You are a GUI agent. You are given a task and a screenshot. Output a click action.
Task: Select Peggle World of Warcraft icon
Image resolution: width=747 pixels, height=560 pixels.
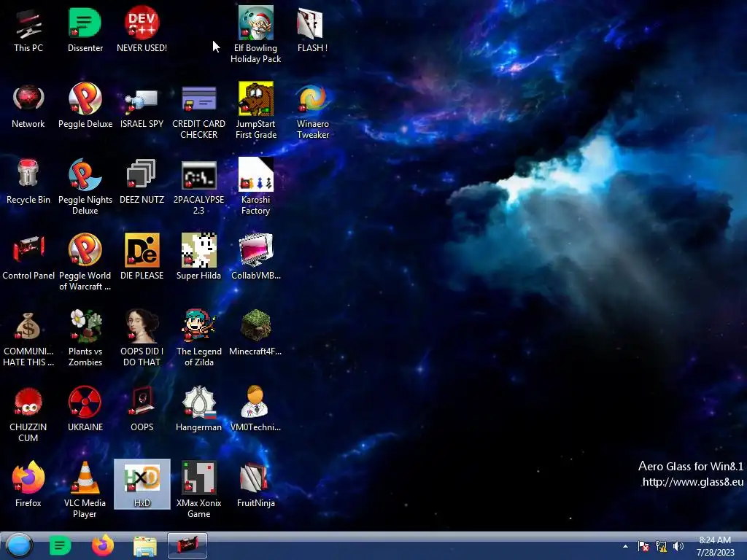(85, 262)
